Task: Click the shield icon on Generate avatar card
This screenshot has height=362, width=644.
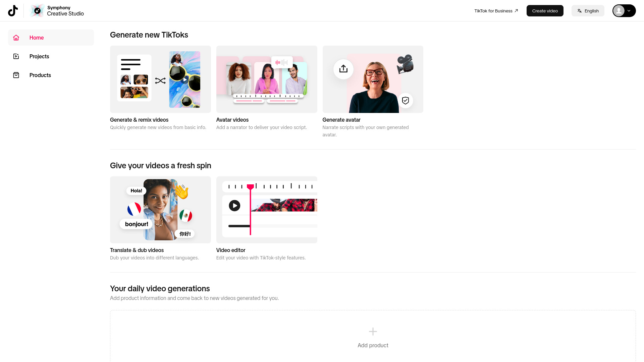Action: coord(406,100)
